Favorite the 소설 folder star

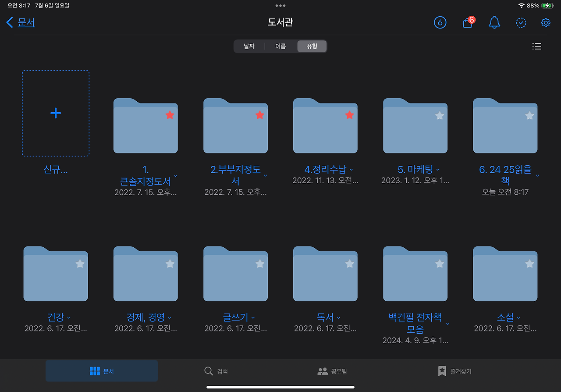click(529, 264)
